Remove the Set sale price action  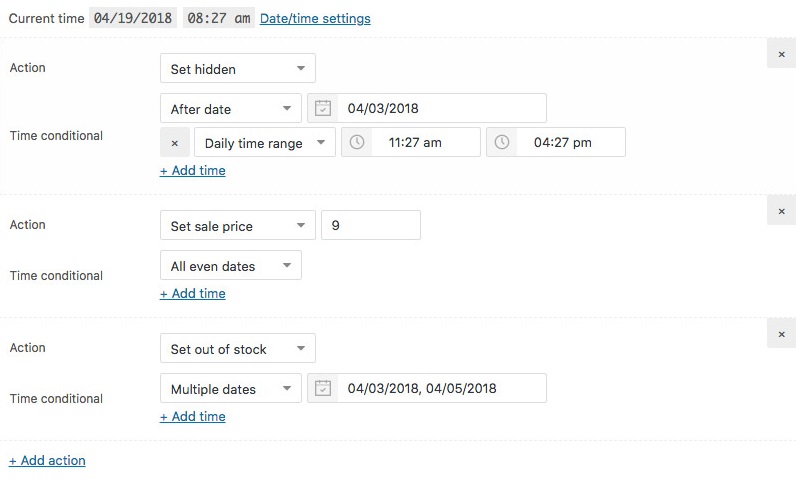coord(781,211)
